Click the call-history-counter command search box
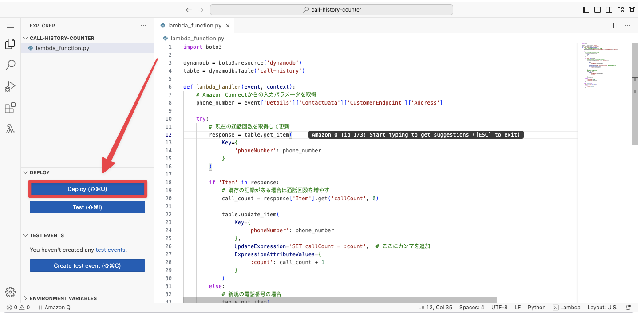Image resolution: width=644 pixels, height=320 pixels. click(331, 10)
